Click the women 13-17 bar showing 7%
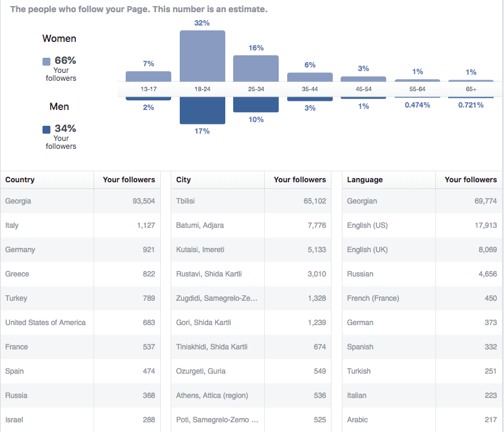The image size is (504, 432). 148,76
